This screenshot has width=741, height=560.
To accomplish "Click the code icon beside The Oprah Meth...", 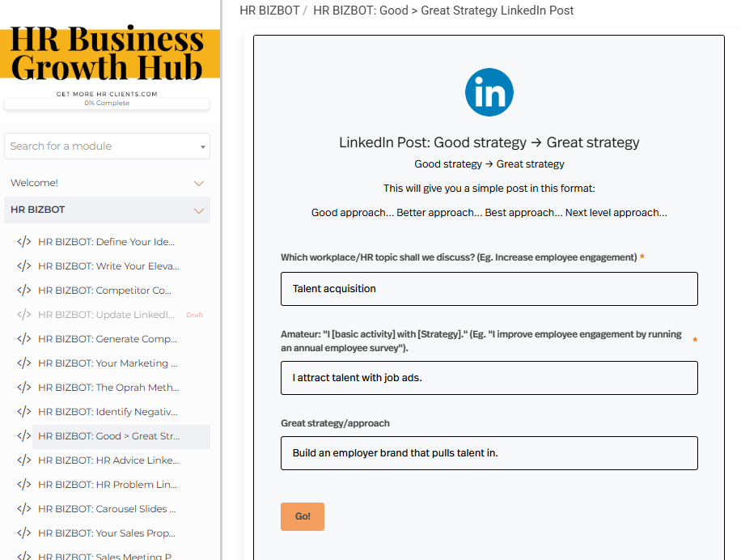I will 24,388.
